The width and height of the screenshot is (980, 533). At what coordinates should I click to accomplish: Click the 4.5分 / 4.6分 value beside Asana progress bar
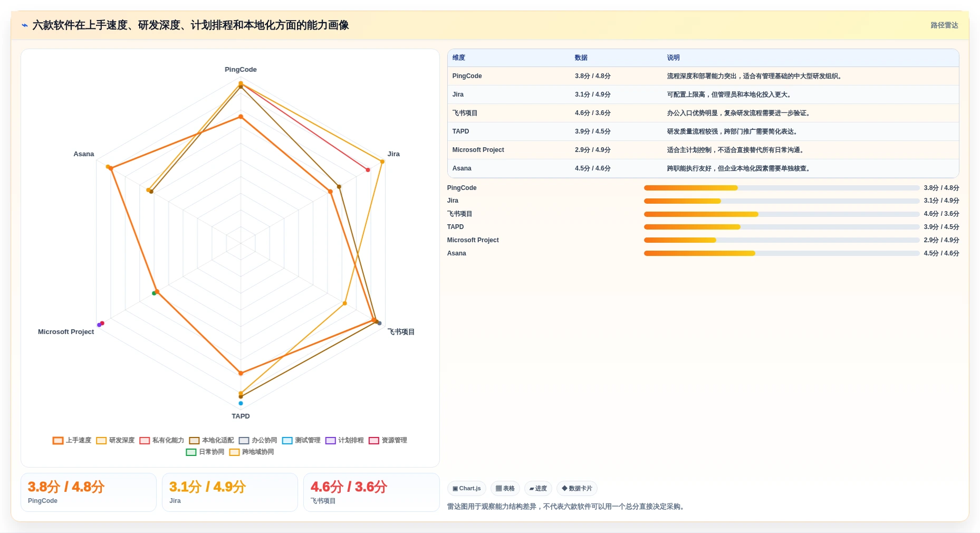click(941, 253)
